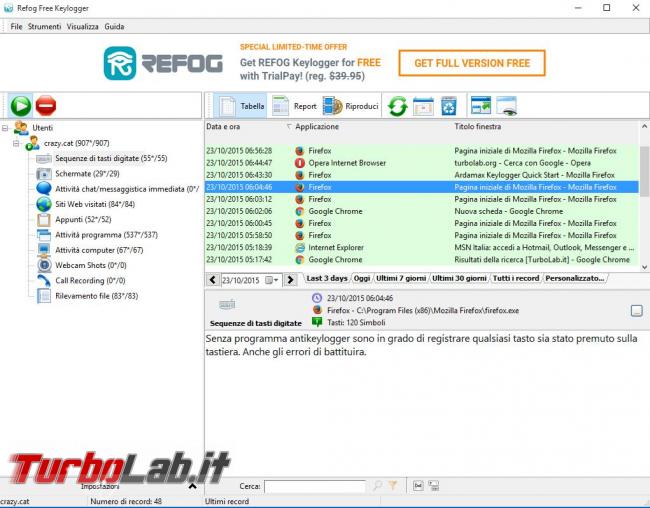Open the Riproduci slideshow view
Screen dimensions: 650x508
351,106
